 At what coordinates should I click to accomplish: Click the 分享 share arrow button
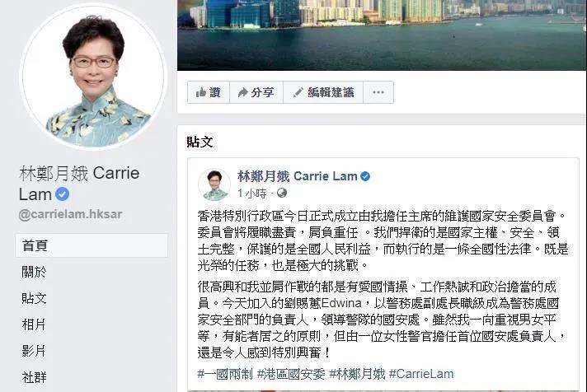click(x=256, y=92)
